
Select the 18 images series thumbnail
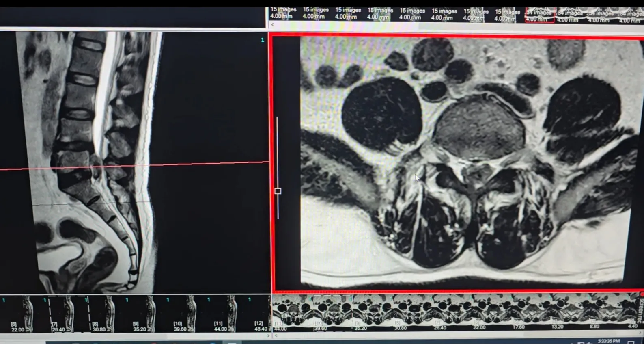pyautogui.click(x=380, y=13)
